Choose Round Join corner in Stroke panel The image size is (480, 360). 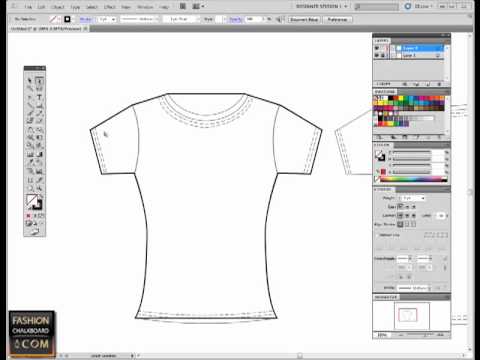(407, 216)
